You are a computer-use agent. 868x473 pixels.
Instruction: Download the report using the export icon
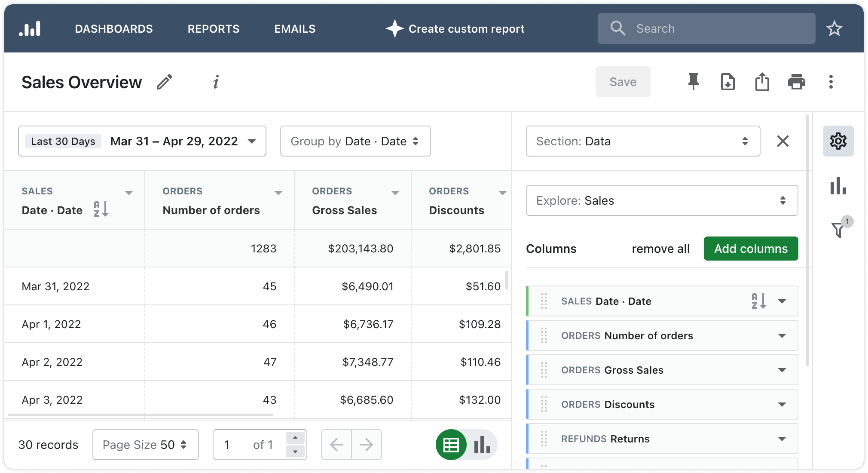tap(728, 82)
